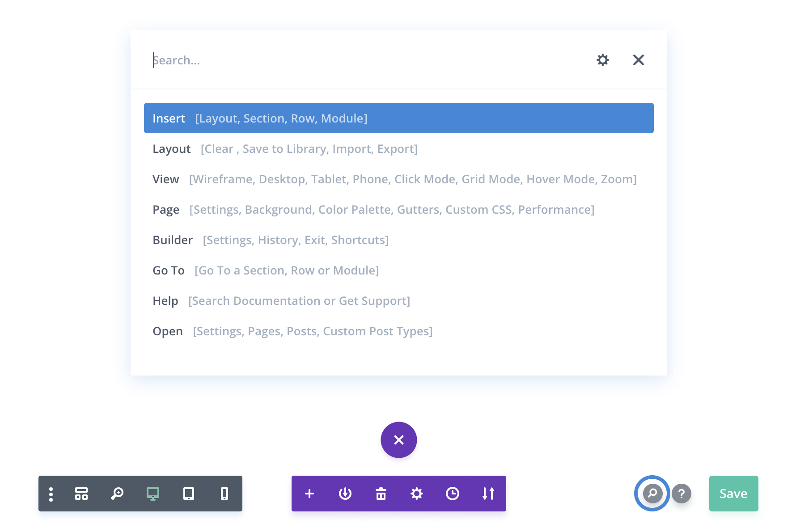This screenshot has width=796, height=532.
Task: Open the responsive views menu via three dots
Action: [51, 494]
